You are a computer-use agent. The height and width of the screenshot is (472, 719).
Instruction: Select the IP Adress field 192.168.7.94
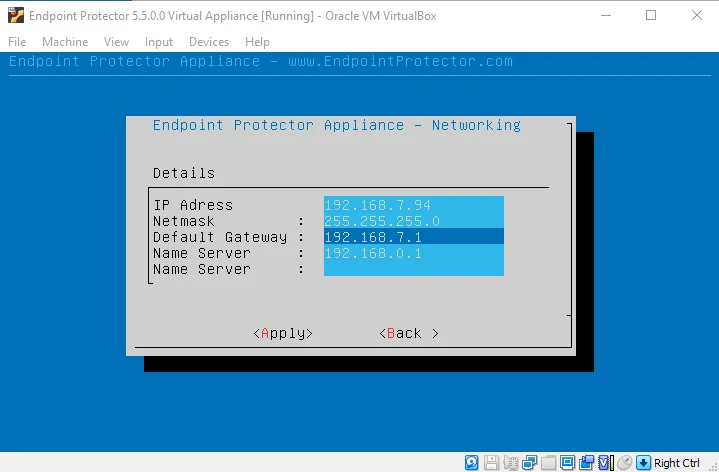pyautogui.click(x=414, y=205)
